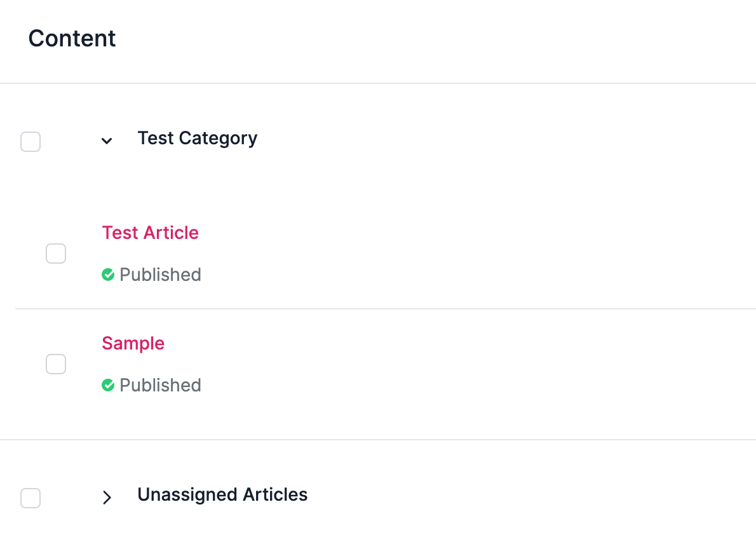Tick the Unassigned Articles checkbox

[x=30, y=498]
